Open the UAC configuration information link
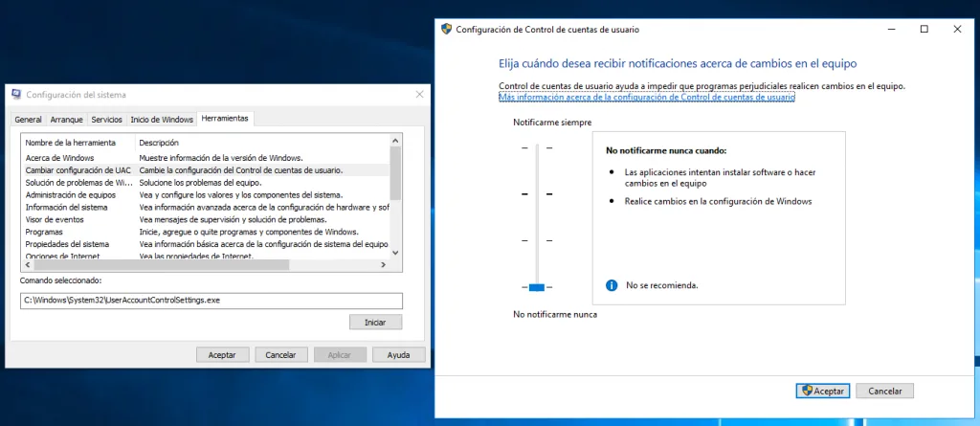Viewport: 980px width, 426px height. pos(646,97)
